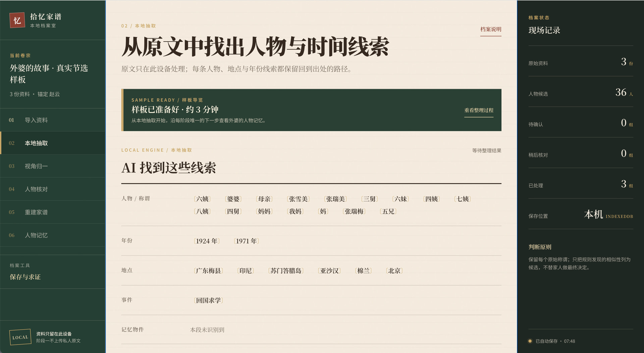Click the 棉兰 place tag
The image size is (644, 353).
[363, 271]
